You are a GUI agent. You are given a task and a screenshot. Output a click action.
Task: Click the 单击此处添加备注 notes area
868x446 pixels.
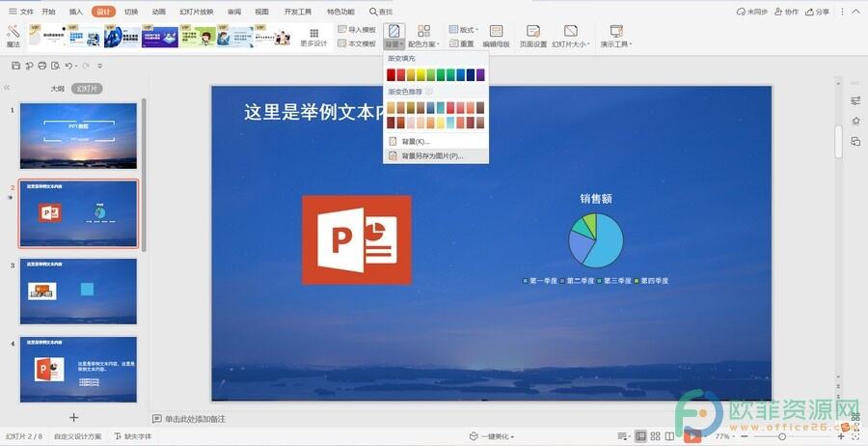[196, 419]
